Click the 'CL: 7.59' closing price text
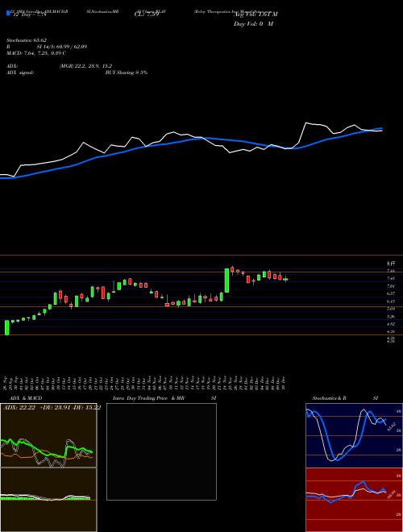 tap(147, 15)
